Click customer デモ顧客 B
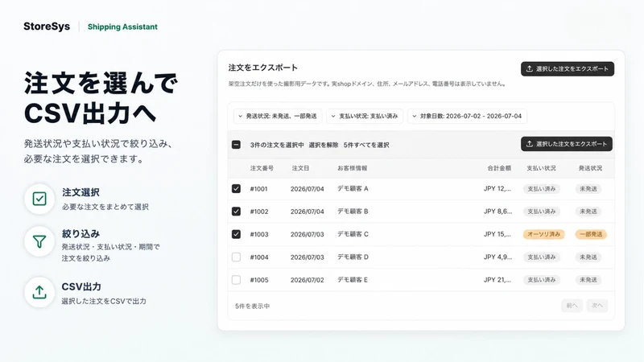The image size is (644, 362). (353, 212)
